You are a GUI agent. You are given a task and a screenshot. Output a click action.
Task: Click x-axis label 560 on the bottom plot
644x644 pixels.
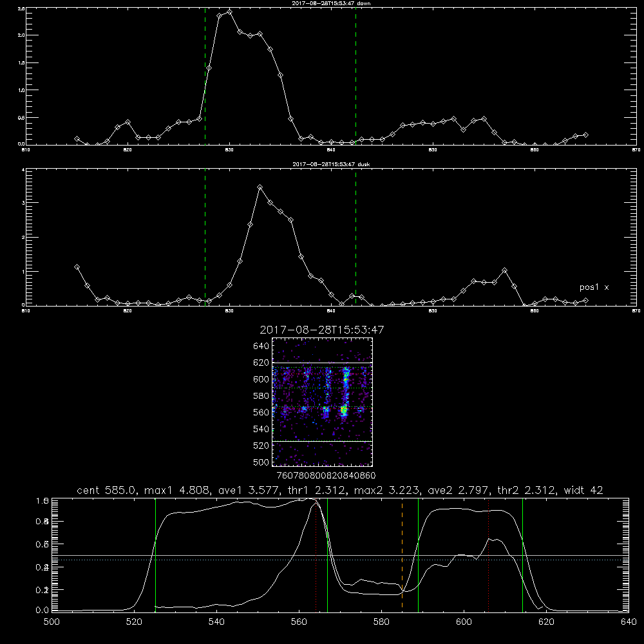coord(299,622)
